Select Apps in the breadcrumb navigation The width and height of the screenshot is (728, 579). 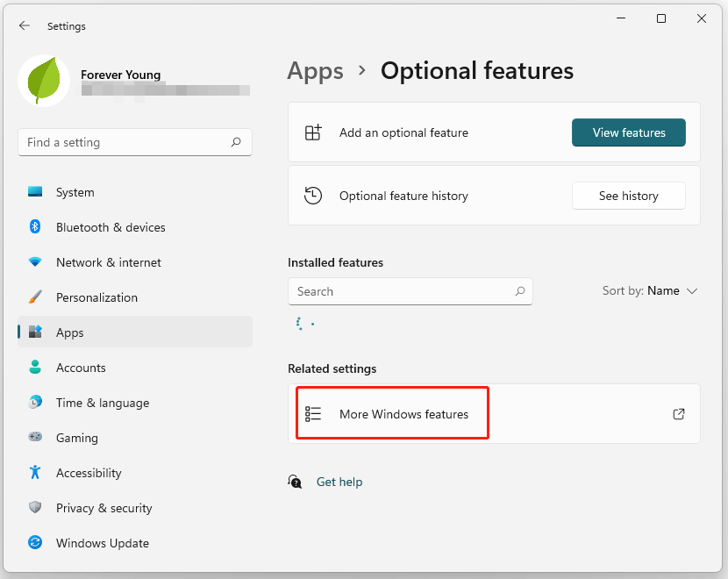[315, 71]
